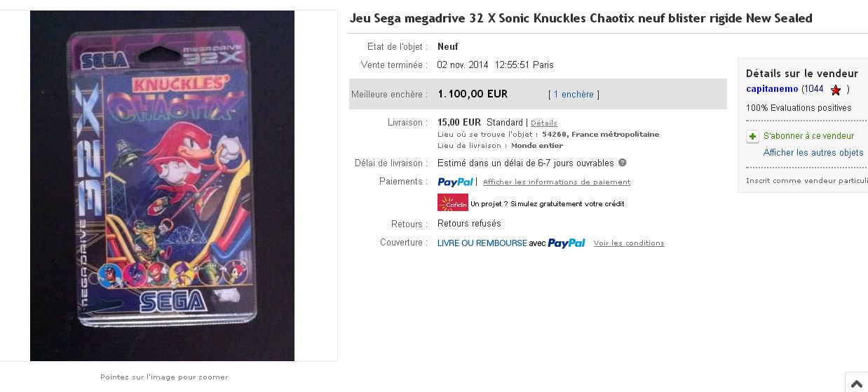Show payment information link
This screenshot has width=868, height=392.
coord(556,182)
